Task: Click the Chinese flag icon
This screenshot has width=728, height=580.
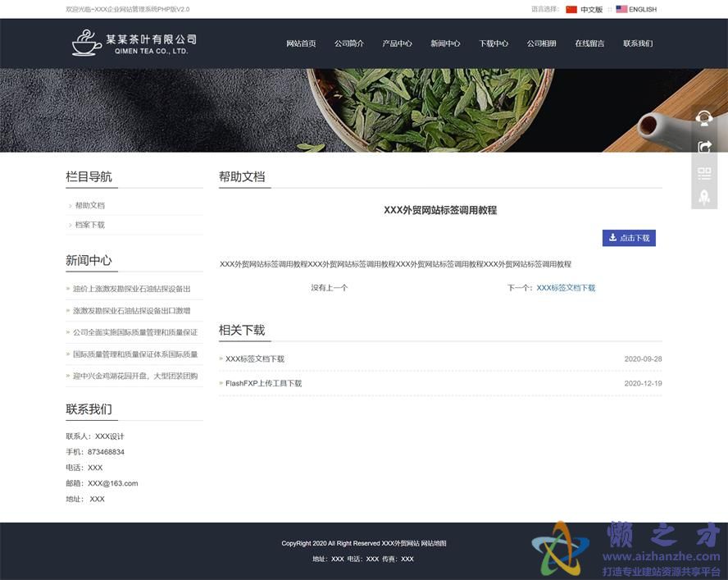Action: pos(571,10)
